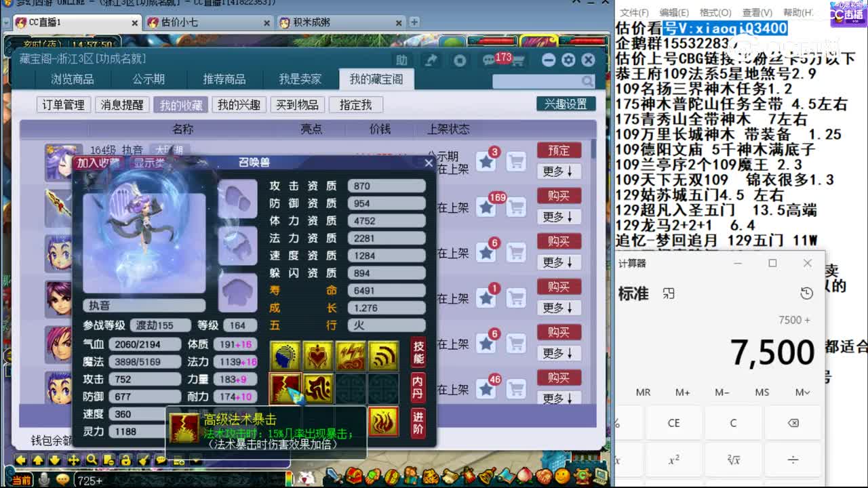Select the flame skill icon at bottom

[x=383, y=422]
